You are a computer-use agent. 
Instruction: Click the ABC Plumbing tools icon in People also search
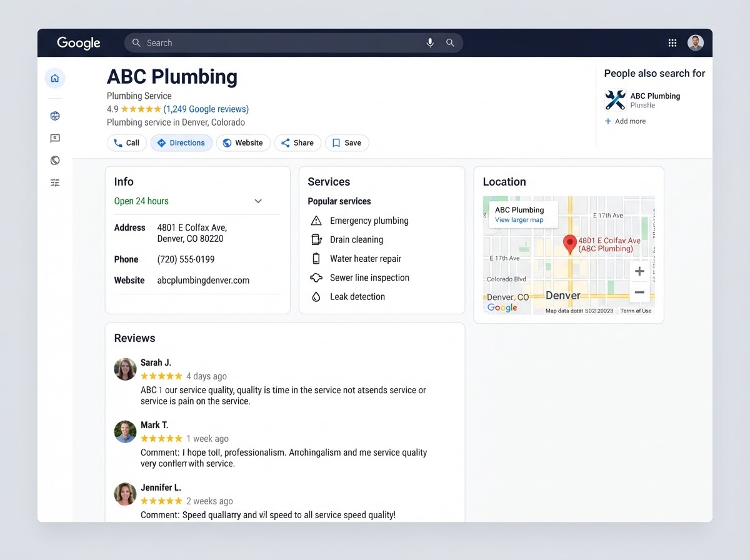616,100
